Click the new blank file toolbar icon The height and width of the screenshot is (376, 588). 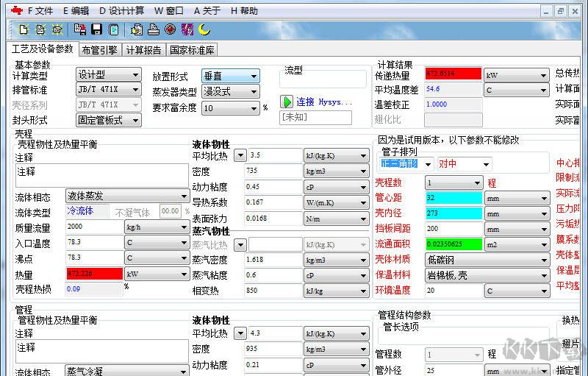click(x=24, y=29)
